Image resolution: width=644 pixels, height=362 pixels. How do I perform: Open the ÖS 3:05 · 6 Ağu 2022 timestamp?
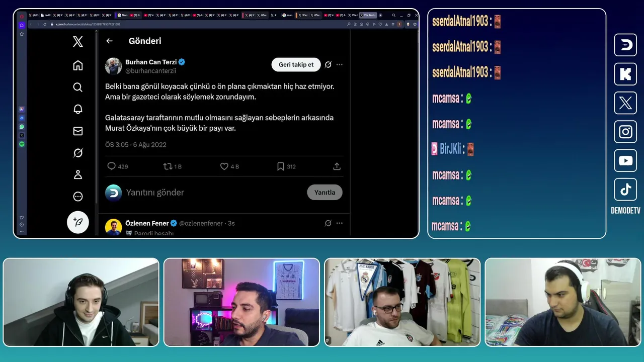(x=135, y=145)
